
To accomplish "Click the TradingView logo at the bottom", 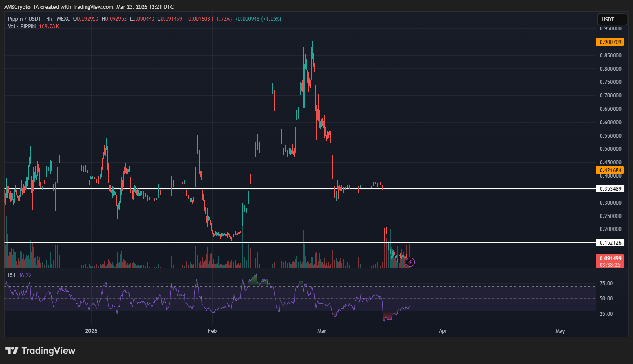I will [x=40, y=351].
